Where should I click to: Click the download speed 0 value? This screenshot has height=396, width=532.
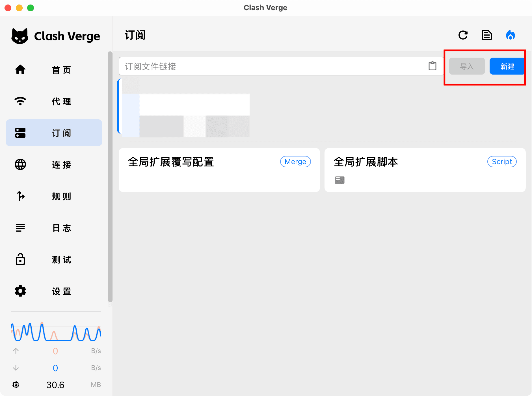tap(55, 368)
